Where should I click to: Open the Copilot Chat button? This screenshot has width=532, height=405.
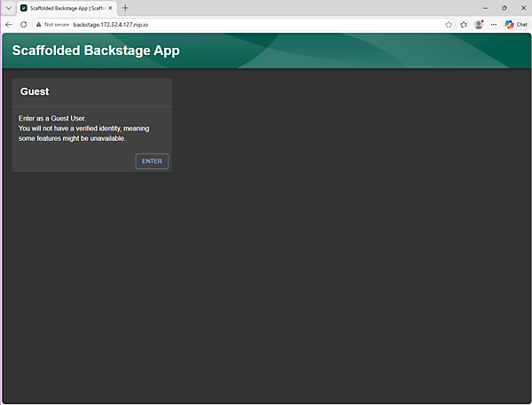click(x=515, y=24)
